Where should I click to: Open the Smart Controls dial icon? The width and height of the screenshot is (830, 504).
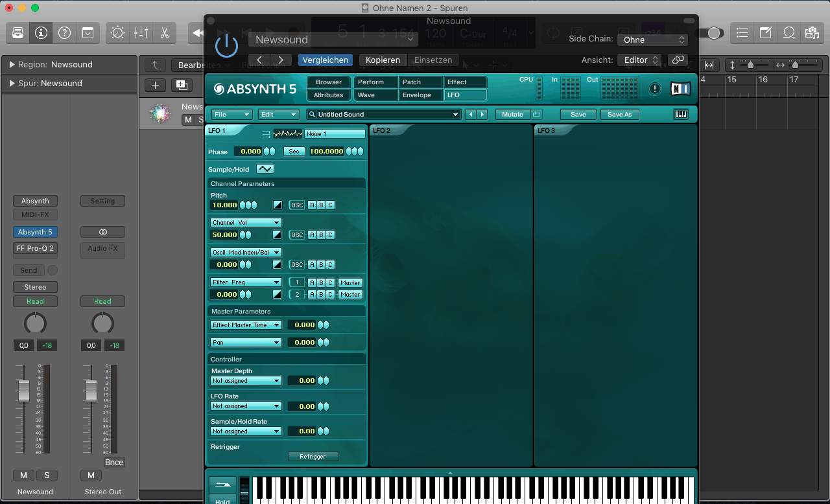tap(117, 32)
